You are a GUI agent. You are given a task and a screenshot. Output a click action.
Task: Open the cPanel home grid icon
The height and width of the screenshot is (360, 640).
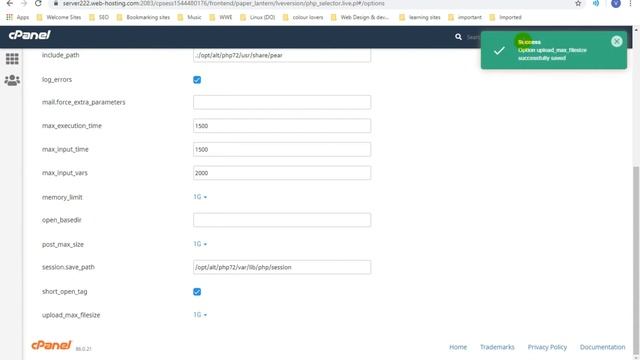click(x=12, y=59)
